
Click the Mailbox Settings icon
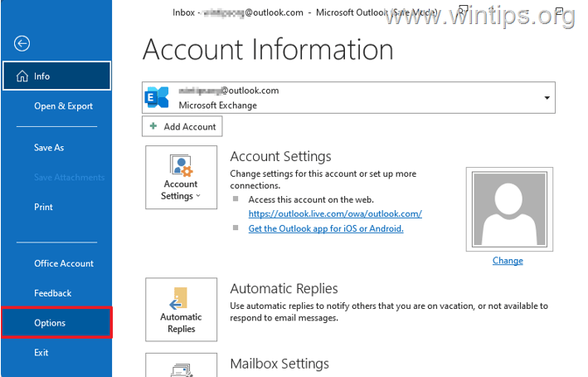[182, 370]
